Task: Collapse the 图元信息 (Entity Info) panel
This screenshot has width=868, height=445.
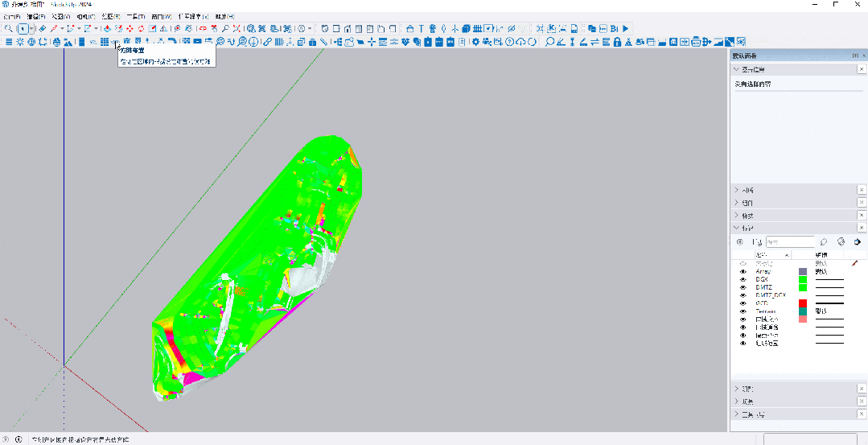Action: point(736,70)
